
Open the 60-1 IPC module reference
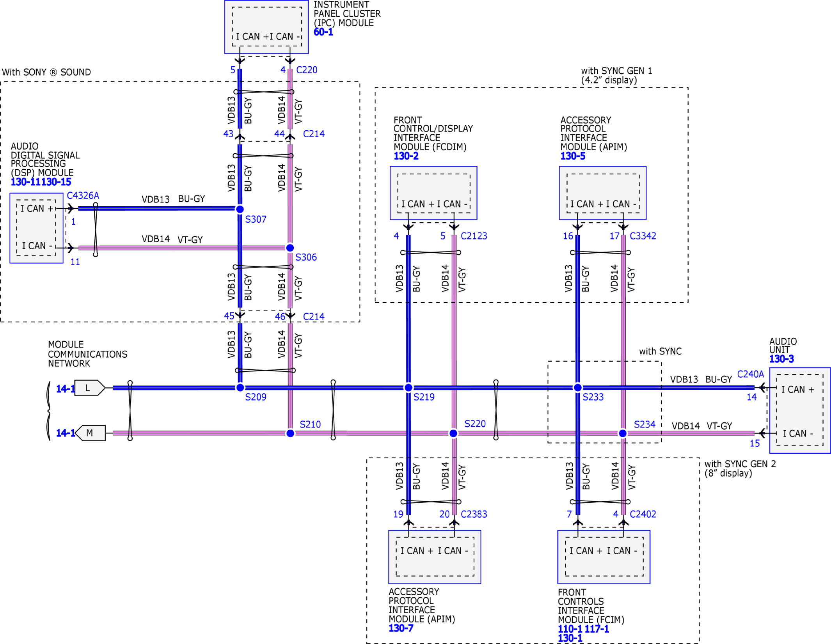click(323, 32)
